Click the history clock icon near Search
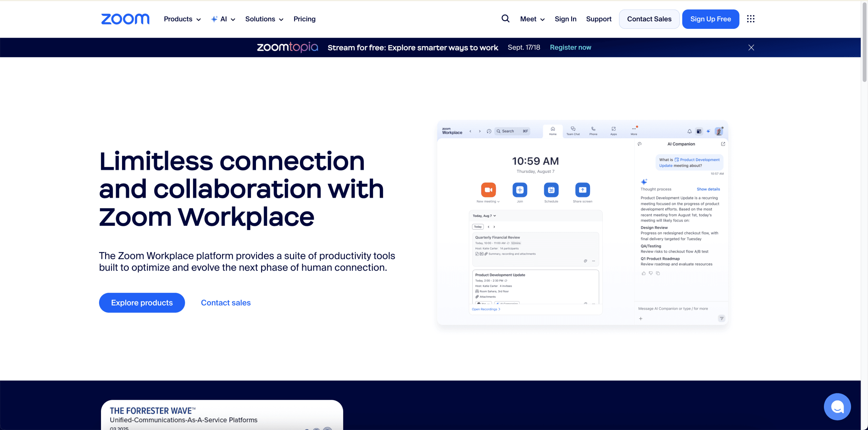868x430 pixels. 489,131
